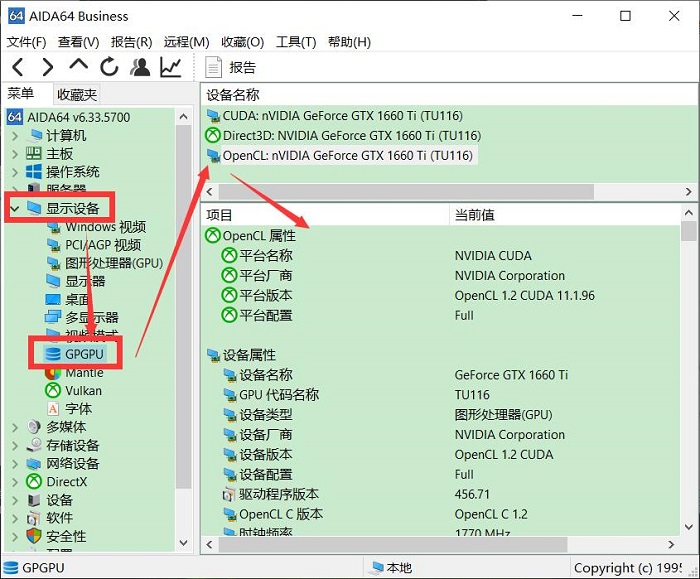Select CUDA GeForce GTX 1660 Ti device

point(334,116)
